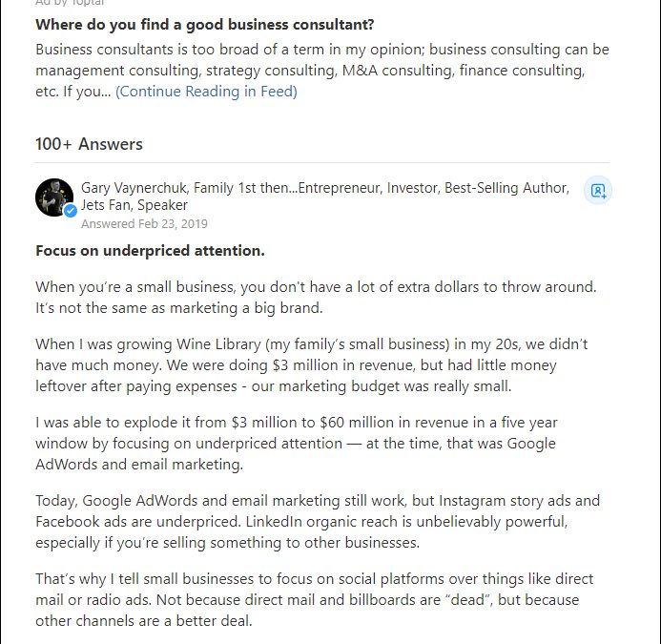Click the Ad by Toptal label
Screen dimensions: 661x644
70,4
